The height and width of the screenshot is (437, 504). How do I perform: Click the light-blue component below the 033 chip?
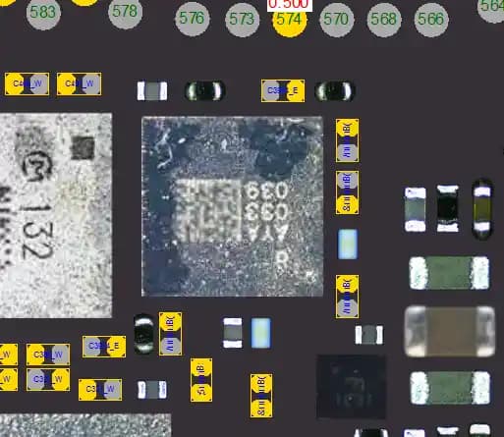[261, 333]
